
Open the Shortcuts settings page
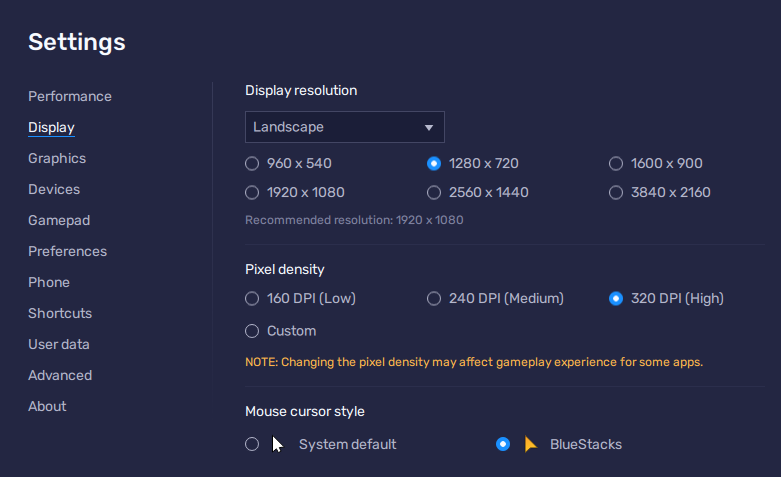tap(60, 313)
